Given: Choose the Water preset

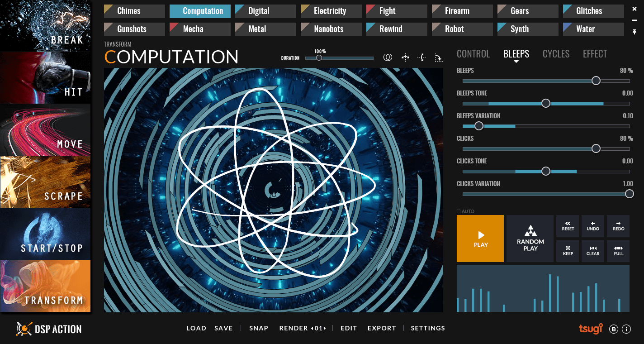Looking at the screenshot, I should pos(593,29).
